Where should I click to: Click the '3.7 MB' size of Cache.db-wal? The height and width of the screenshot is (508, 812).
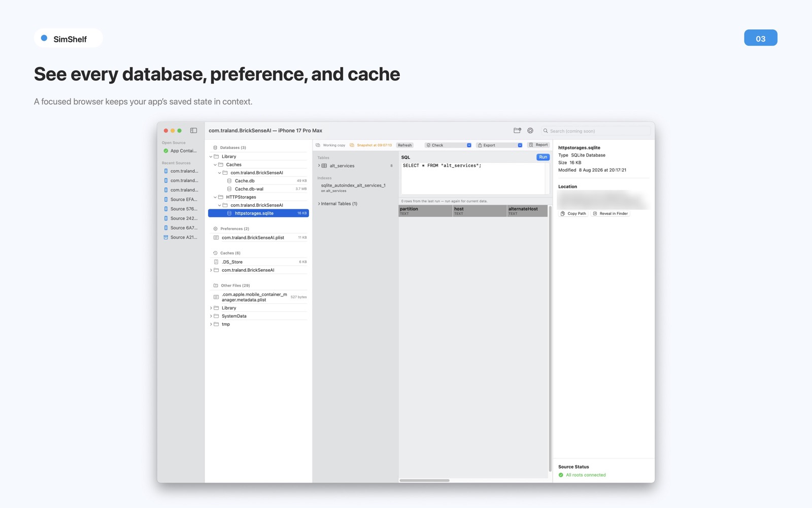pos(301,189)
